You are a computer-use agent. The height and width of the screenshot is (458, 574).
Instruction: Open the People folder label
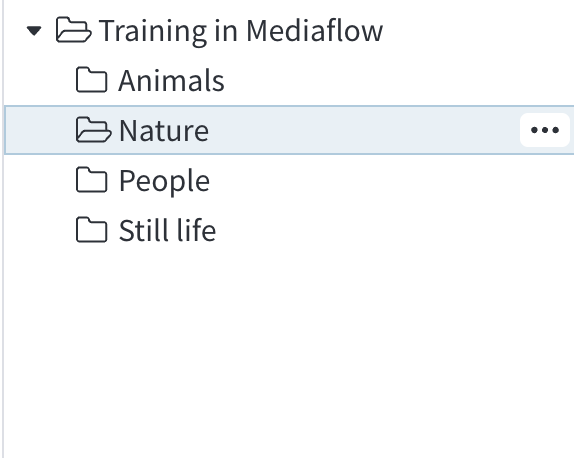(164, 182)
